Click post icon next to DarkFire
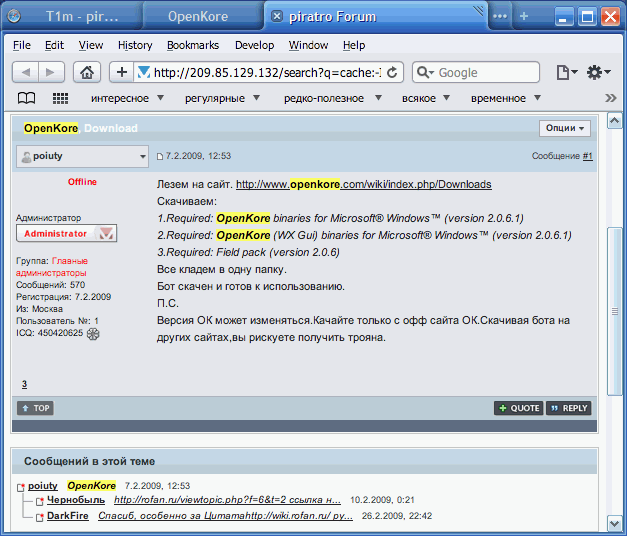This screenshot has height=536, width=627. (x=39, y=517)
